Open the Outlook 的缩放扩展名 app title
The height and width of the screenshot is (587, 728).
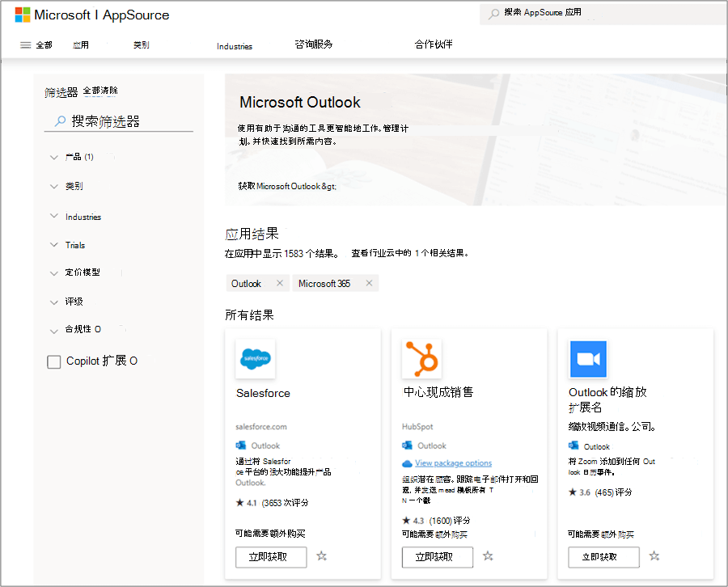(607, 399)
